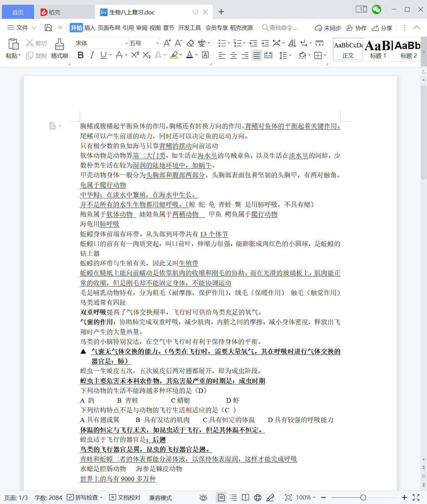
Task: Collapse the ribbon with the chevron
Action: click(x=417, y=28)
